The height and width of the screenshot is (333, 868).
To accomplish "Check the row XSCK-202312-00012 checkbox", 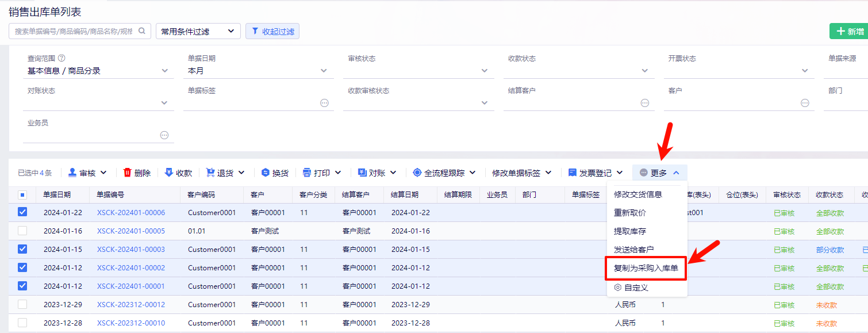I will [x=22, y=304].
